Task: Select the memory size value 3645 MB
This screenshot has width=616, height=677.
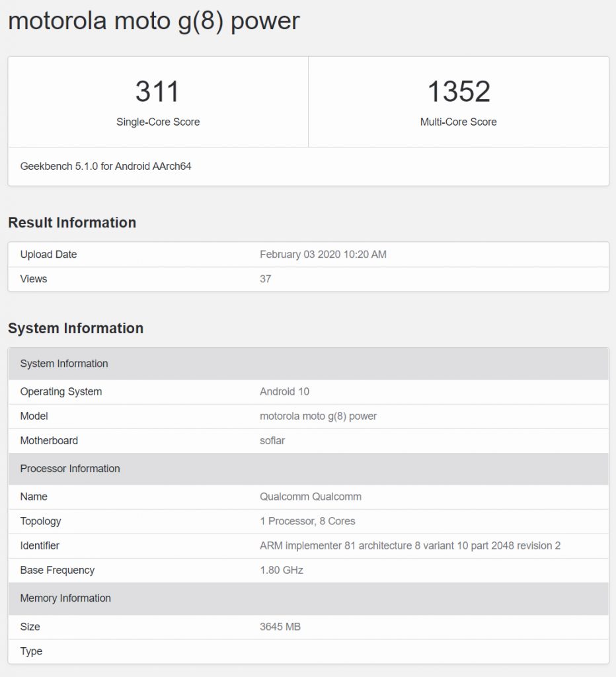Action: (280, 626)
